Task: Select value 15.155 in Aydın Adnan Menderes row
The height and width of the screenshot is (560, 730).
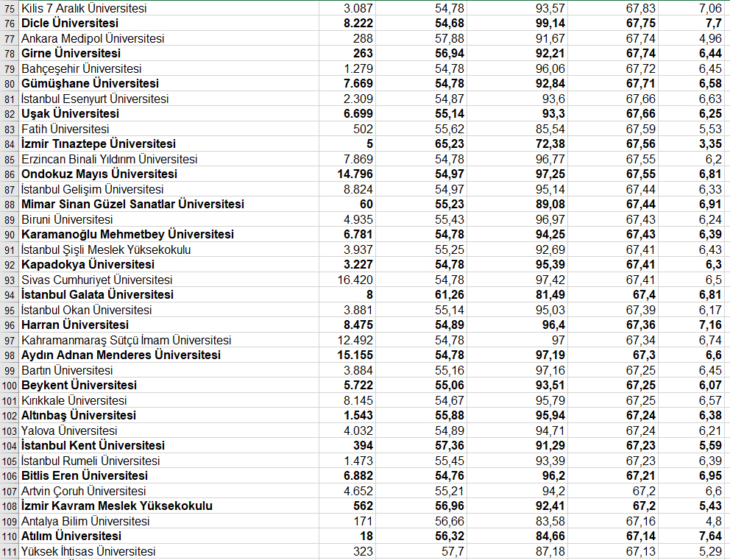Action: [347, 355]
